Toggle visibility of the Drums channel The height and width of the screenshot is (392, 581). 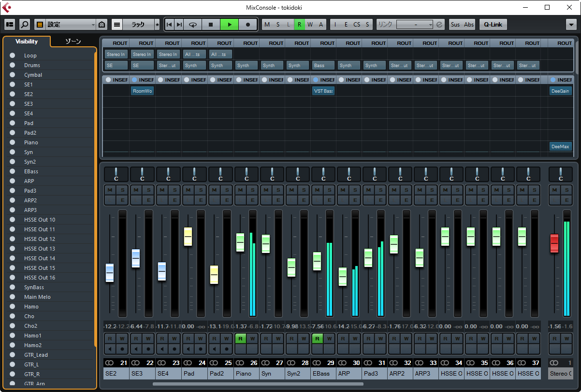pos(12,65)
